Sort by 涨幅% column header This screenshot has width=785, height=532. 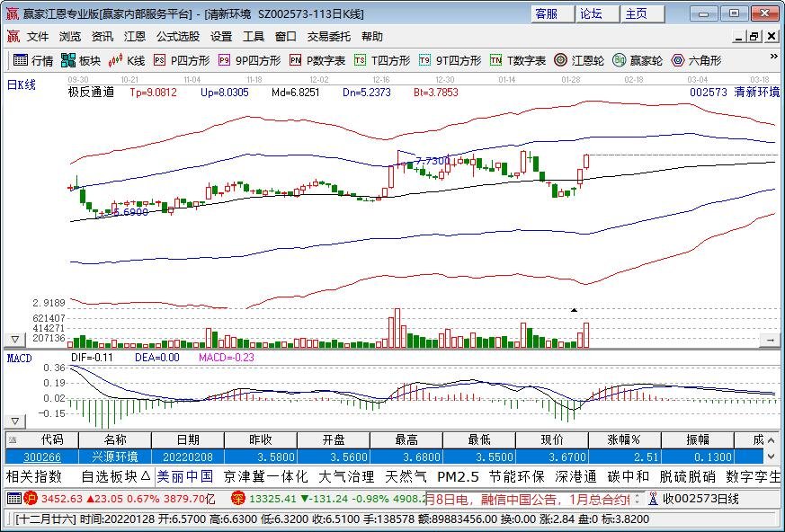tap(625, 440)
